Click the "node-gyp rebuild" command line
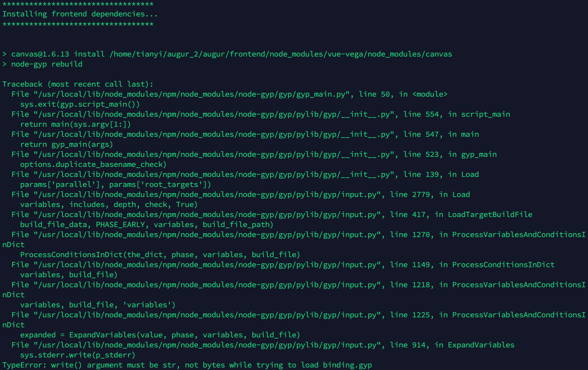Image resolution: width=588 pixels, height=370 pixels. click(46, 64)
